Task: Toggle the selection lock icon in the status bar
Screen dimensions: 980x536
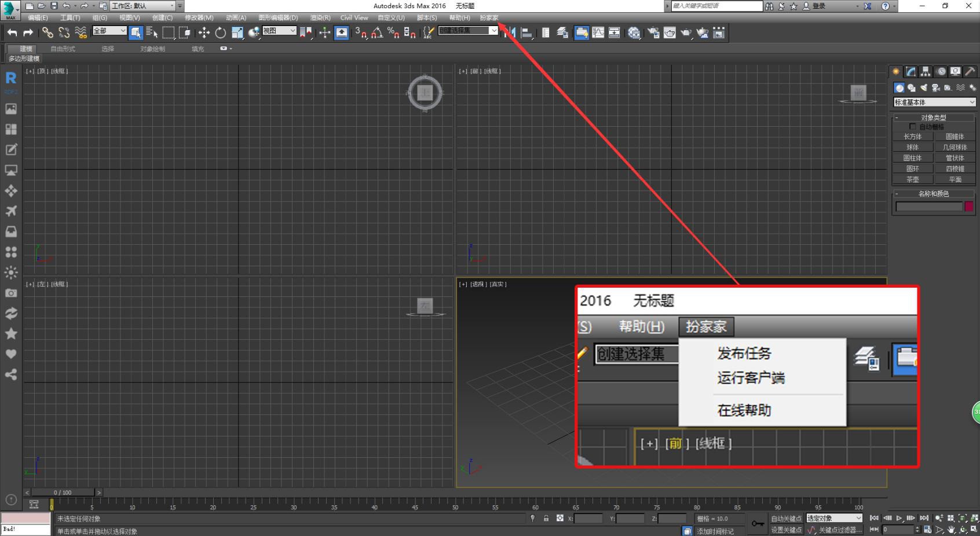Action: click(546, 519)
